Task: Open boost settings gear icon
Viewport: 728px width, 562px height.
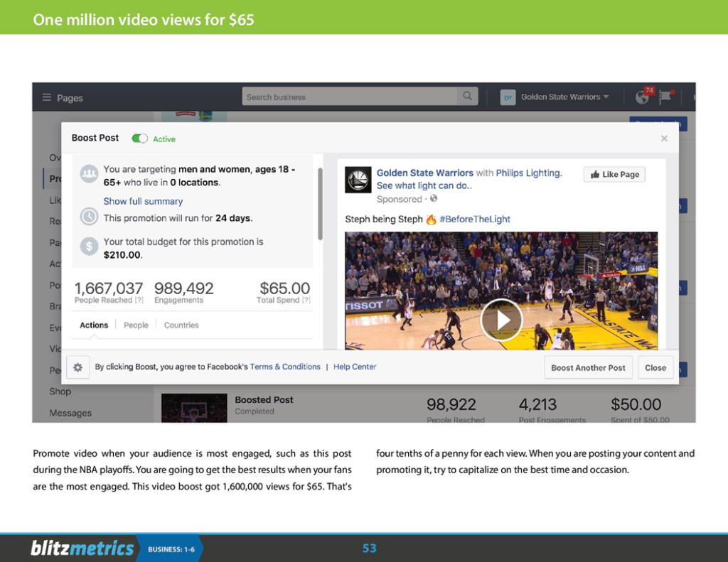Action: pyautogui.click(x=77, y=367)
